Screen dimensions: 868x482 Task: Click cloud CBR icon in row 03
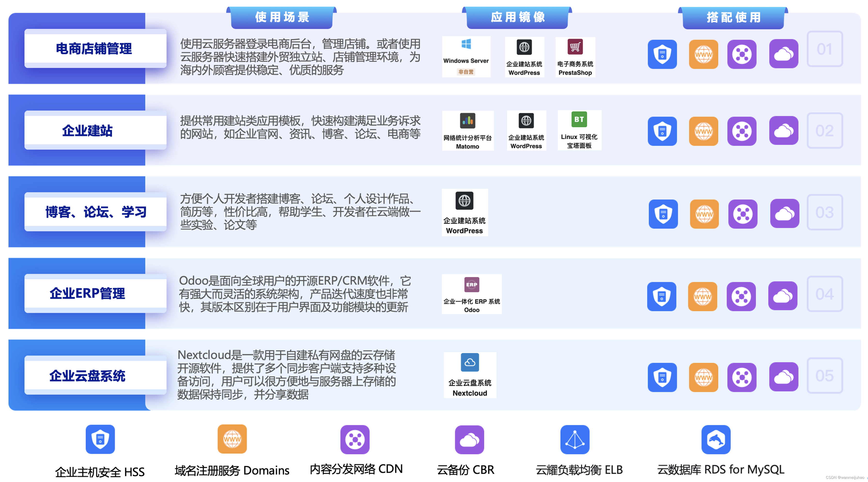[785, 214]
